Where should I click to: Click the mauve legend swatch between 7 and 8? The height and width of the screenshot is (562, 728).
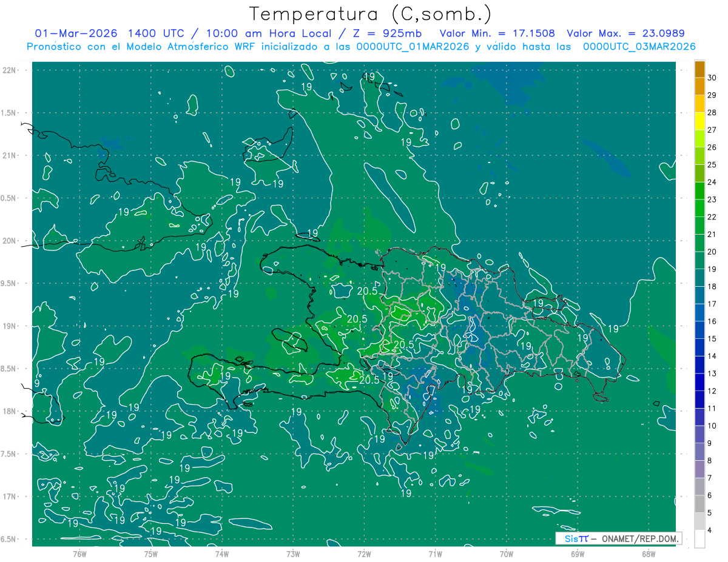pos(699,470)
